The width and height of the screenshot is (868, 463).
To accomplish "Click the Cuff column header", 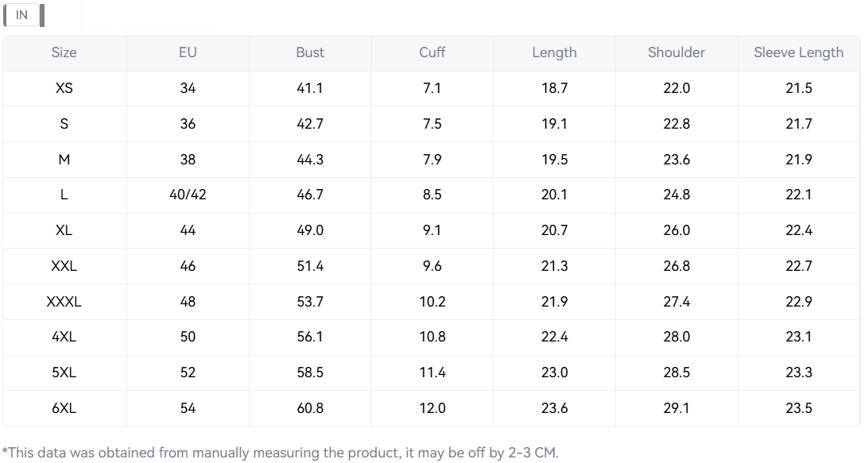I will pos(432,52).
